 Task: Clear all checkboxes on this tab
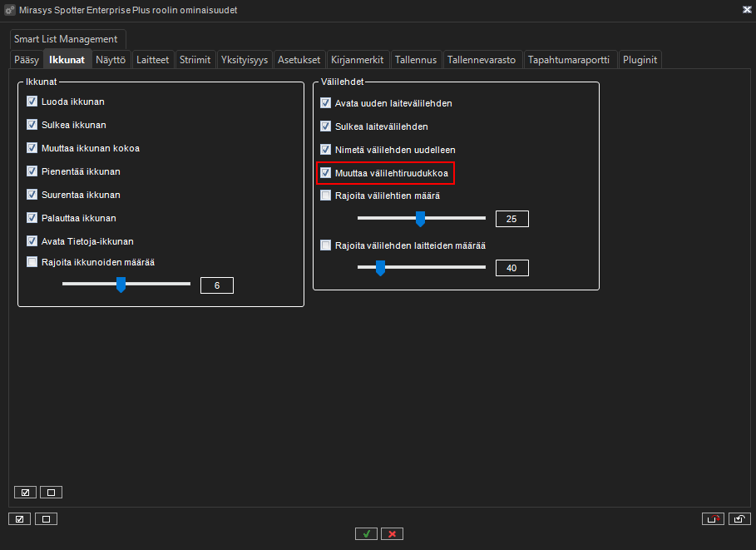(x=51, y=492)
